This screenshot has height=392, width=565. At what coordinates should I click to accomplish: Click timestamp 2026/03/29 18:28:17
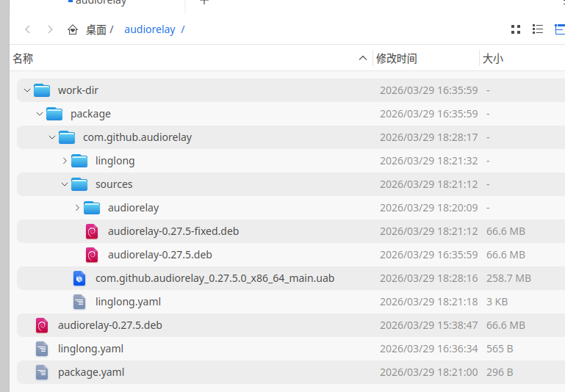[x=429, y=137]
